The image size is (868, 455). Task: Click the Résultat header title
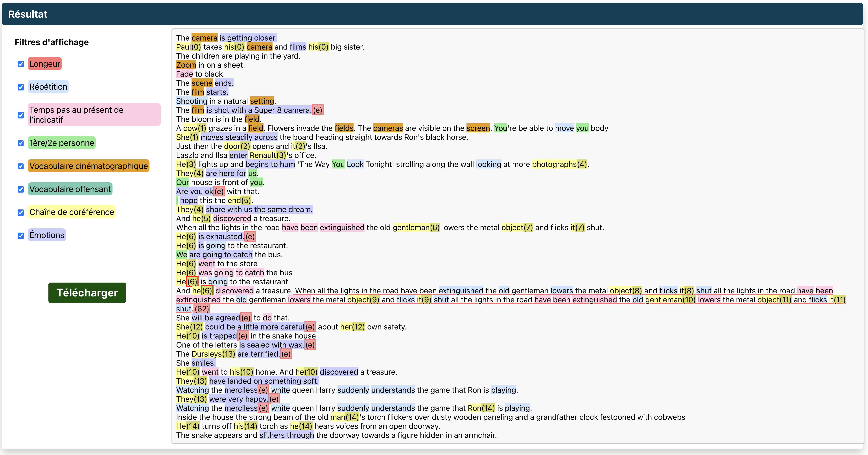(x=28, y=14)
